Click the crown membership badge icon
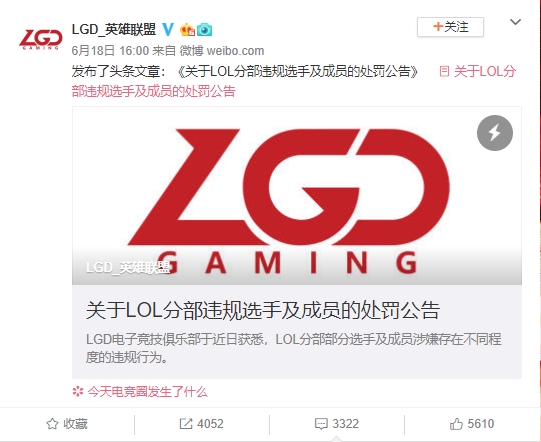Image resolution: width=541 pixels, height=442 pixels. [187, 30]
